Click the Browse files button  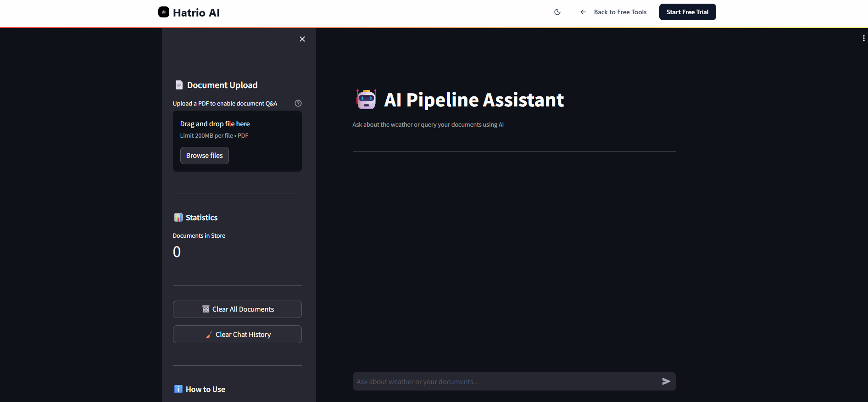[x=205, y=156]
